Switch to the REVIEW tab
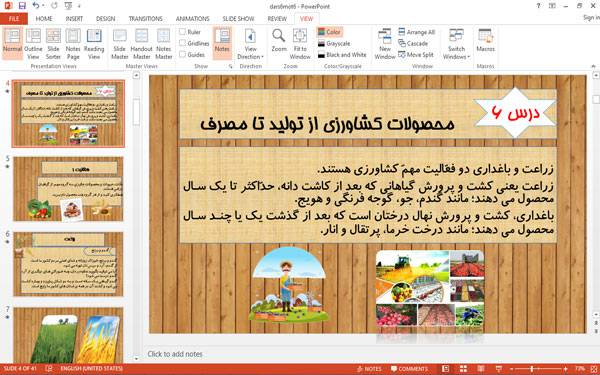This screenshot has height=375, width=600. (x=277, y=18)
